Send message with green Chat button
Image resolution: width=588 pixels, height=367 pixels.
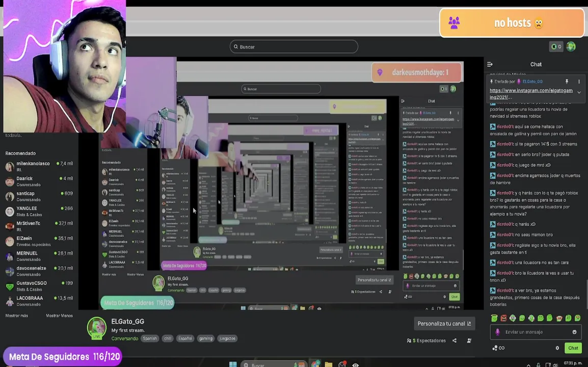point(573,348)
